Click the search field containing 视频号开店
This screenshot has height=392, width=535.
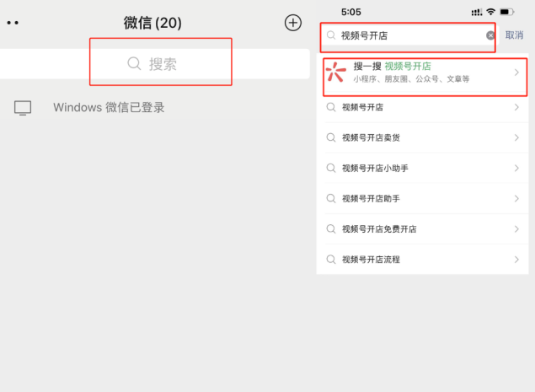[x=408, y=35]
